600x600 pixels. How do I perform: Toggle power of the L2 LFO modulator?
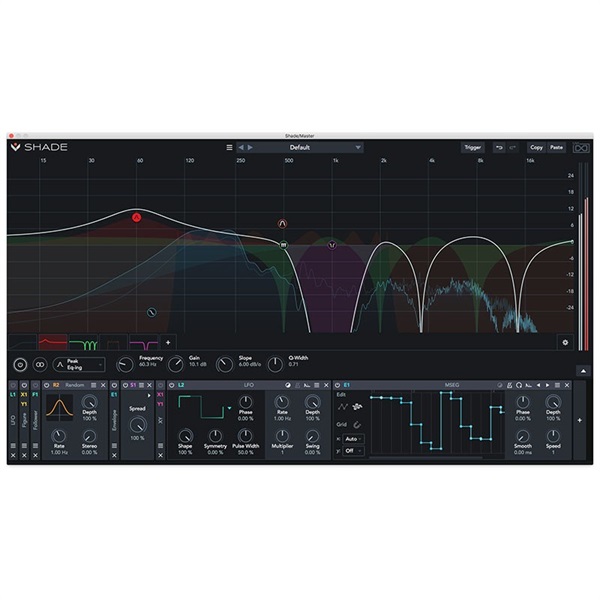[x=172, y=385]
